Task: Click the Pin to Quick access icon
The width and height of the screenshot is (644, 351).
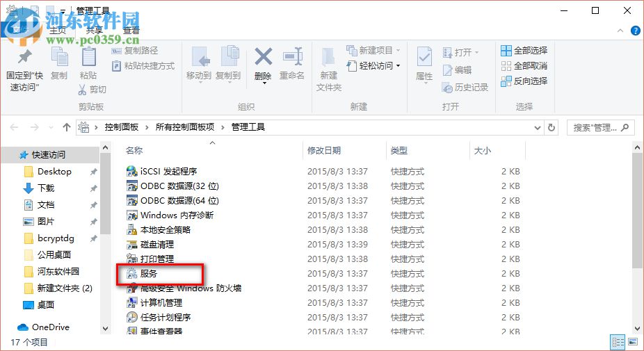Action: [24, 57]
